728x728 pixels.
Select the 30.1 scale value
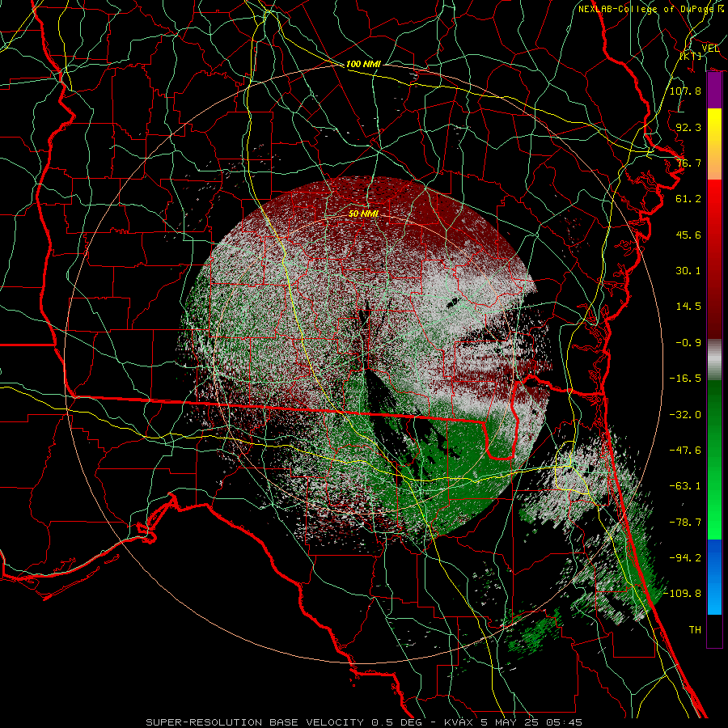(688, 271)
